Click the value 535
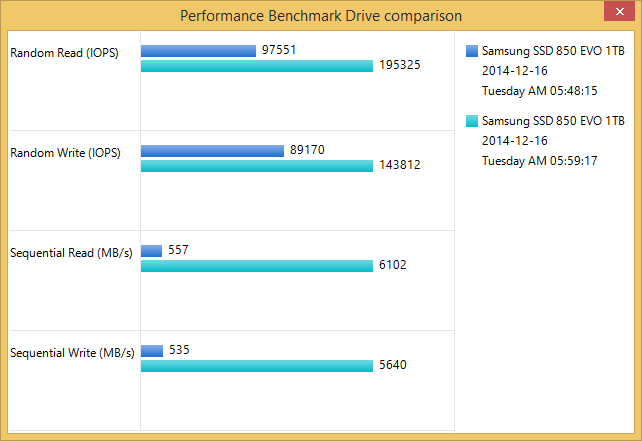Image resolution: width=642 pixels, height=441 pixels. [179, 350]
